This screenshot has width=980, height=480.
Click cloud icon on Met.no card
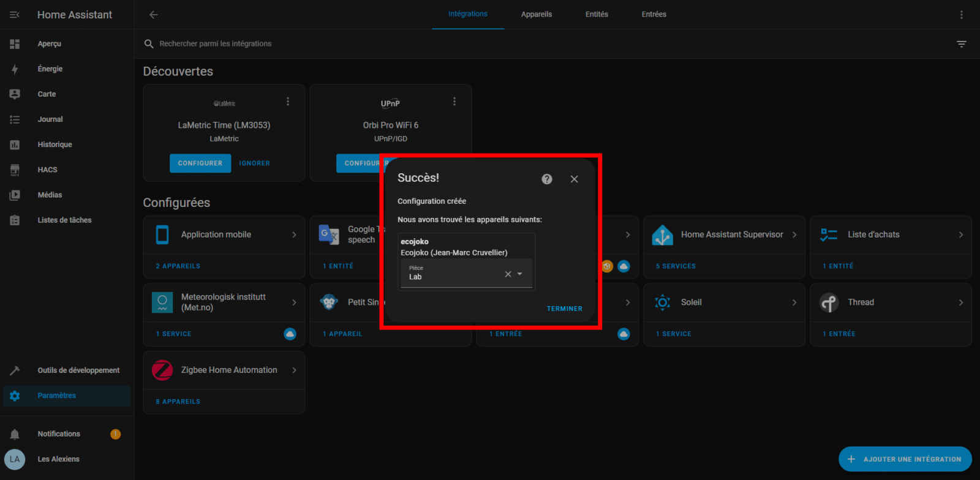290,334
